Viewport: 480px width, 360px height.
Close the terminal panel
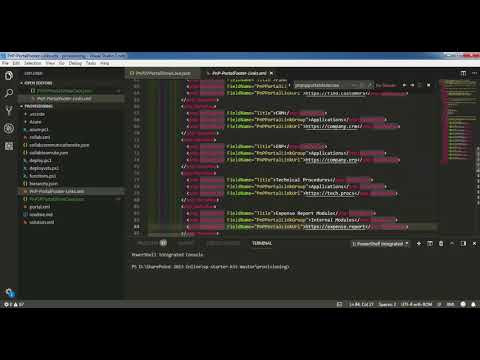(x=474, y=244)
